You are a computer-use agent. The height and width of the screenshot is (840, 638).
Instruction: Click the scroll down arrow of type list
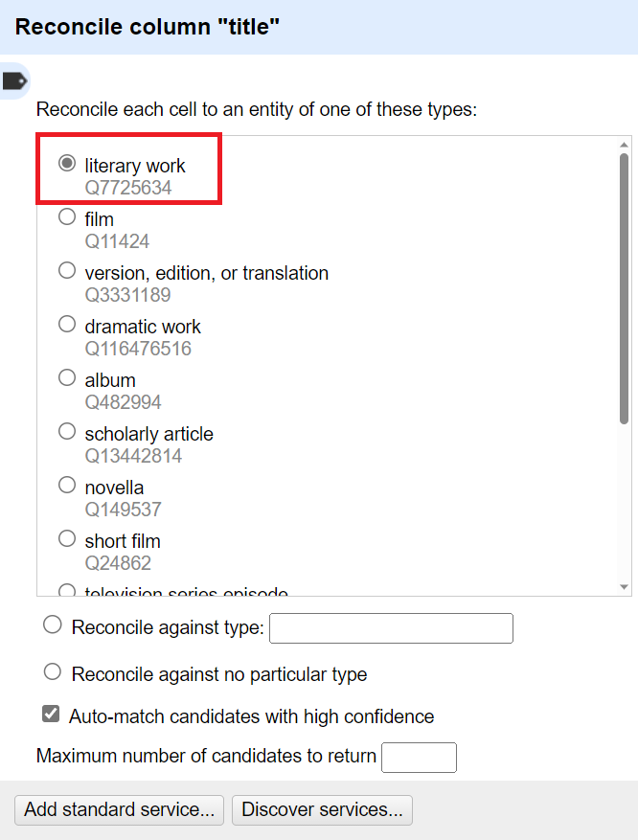[625, 586]
